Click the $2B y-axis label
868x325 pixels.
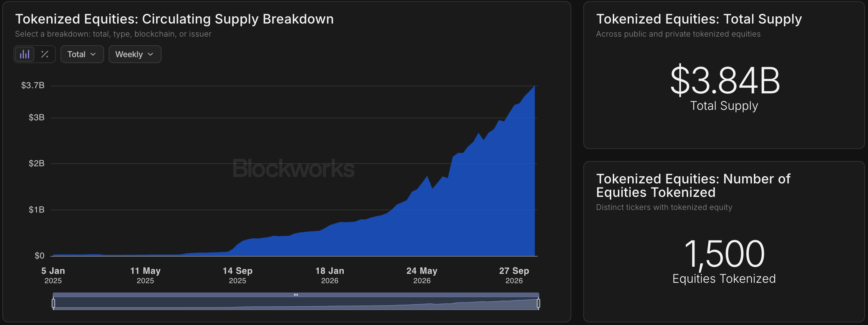pos(37,163)
